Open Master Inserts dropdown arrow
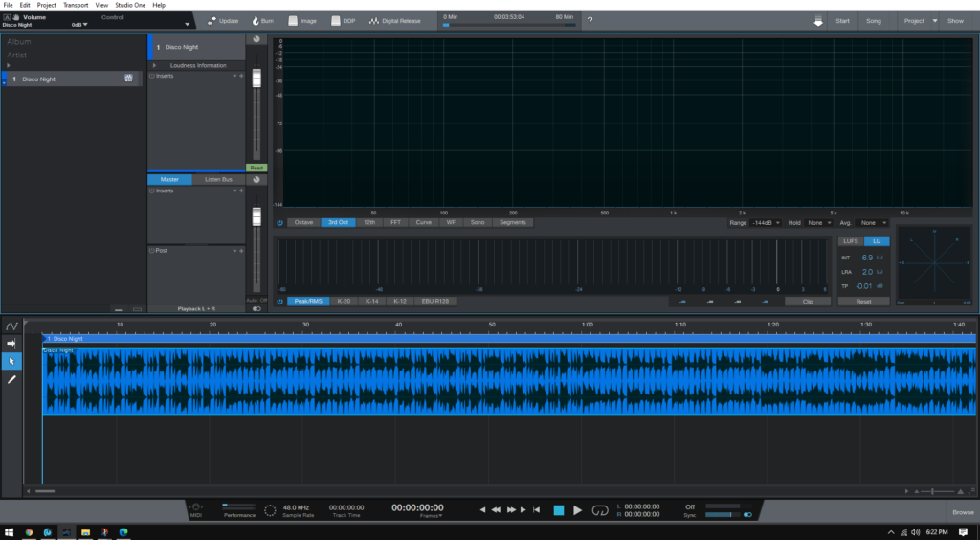The height and width of the screenshot is (540, 980). [235, 191]
